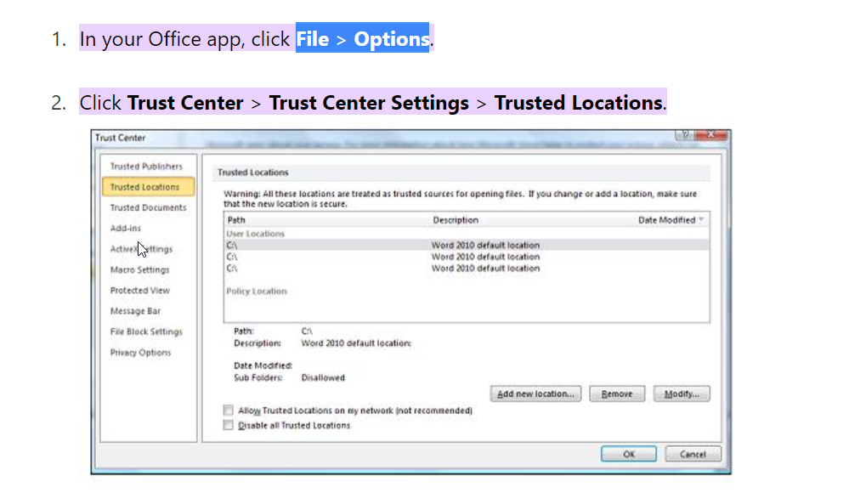The width and height of the screenshot is (849, 504).
Task: Select Protected View in the sidebar
Action: 139,291
